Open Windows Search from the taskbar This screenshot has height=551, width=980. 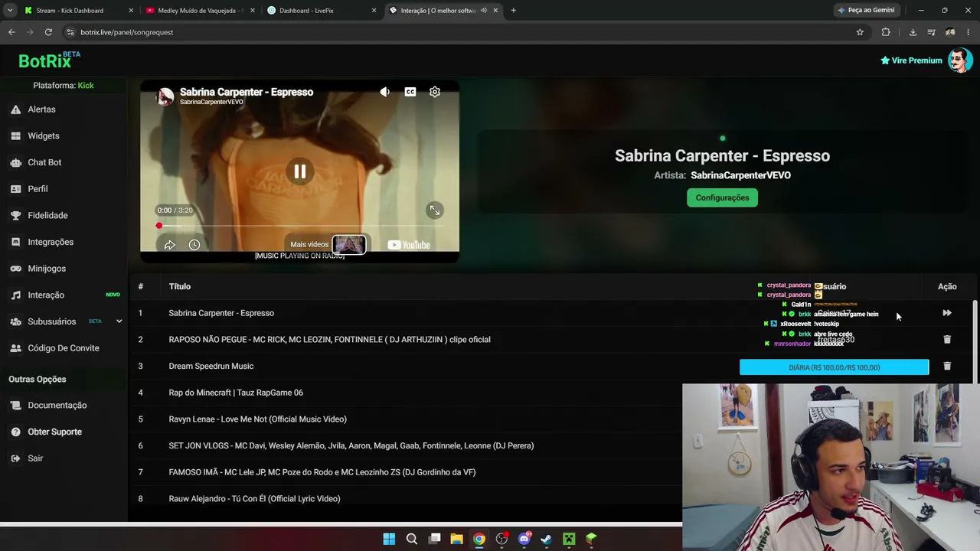(x=412, y=539)
